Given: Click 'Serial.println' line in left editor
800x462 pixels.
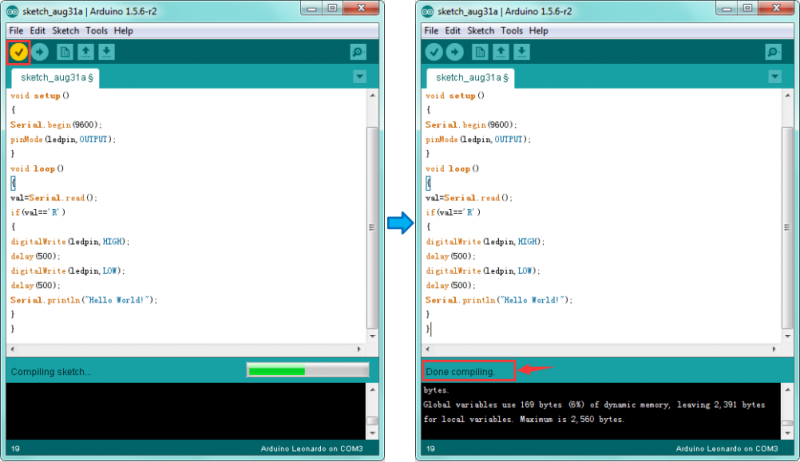Looking at the screenshot, I should pyautogui.click(x=84, y=300).
